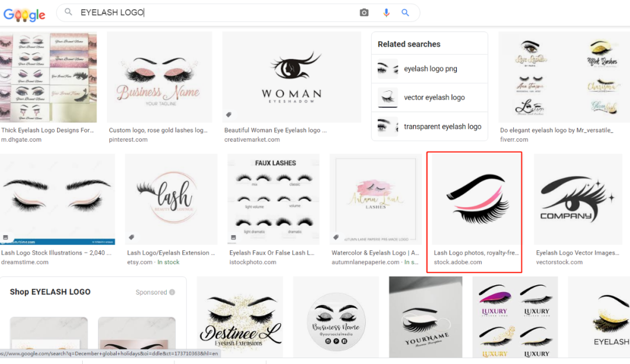This screenshot has width=630, height=364.
Task: Click pinterest.com source link
Action: pyautogui.click(x=128, y=139)
